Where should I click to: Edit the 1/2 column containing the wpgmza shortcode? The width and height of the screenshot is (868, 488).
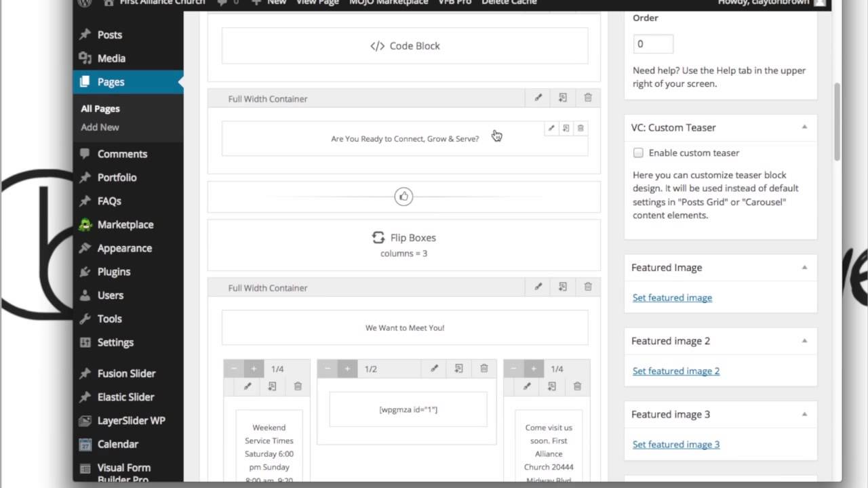(434, 368)
